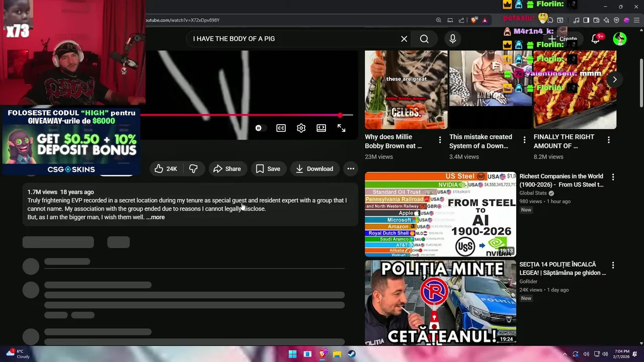Open more actions beside Download
This screenshot has width=644, height=362.
point(351,169)
